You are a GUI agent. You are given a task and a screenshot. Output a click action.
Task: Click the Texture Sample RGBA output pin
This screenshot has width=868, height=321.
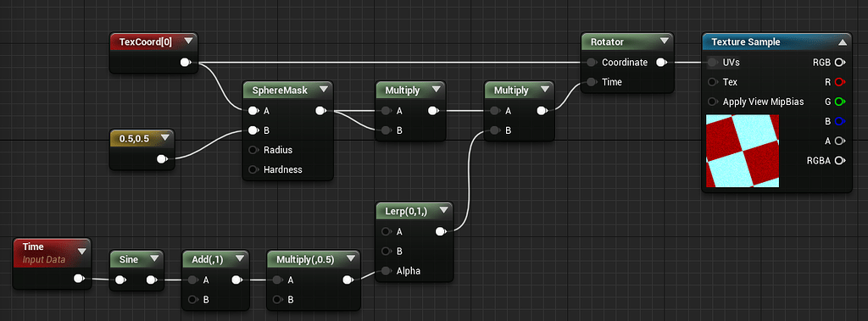(x=840, y=161)
